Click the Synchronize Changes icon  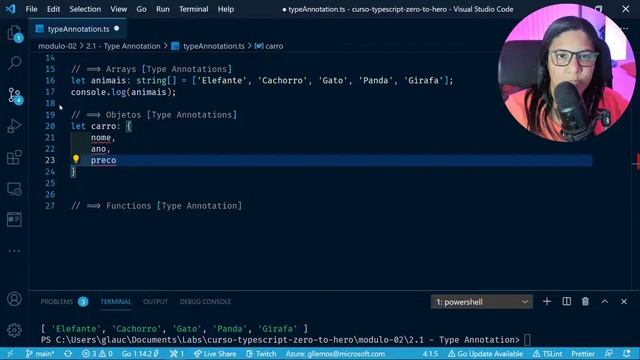(x=68, y=354)
